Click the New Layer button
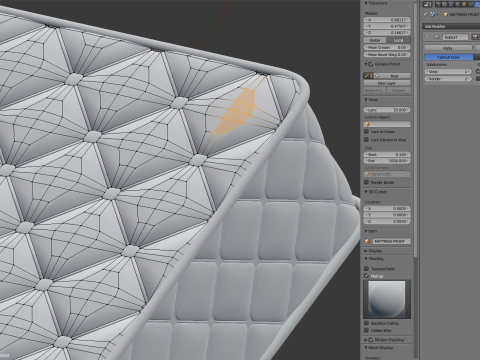480x360 pixels. point(387,83)
